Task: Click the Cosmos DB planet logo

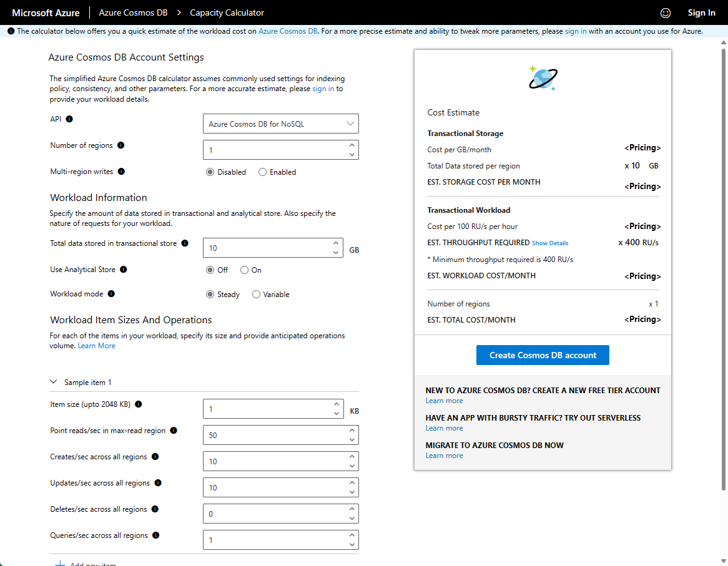Action: (542, 77)
